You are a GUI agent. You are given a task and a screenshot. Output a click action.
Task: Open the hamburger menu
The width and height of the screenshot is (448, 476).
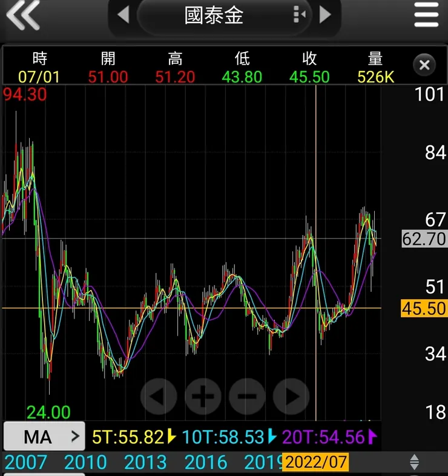[426, 15]
